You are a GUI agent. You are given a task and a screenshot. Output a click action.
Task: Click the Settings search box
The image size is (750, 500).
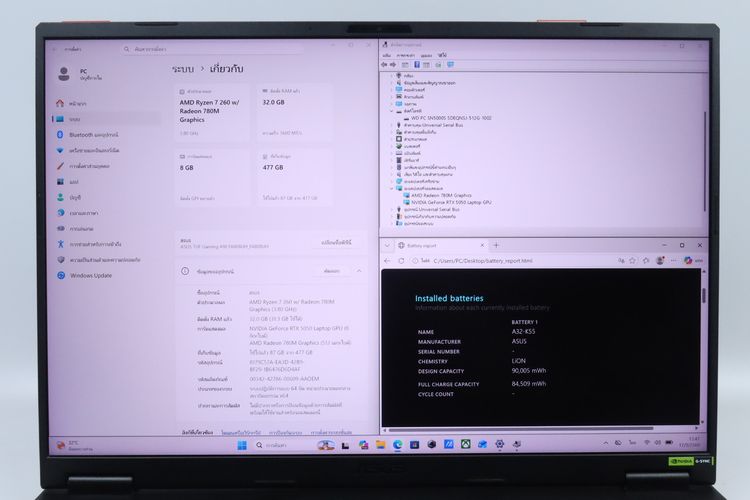[213, 49]
